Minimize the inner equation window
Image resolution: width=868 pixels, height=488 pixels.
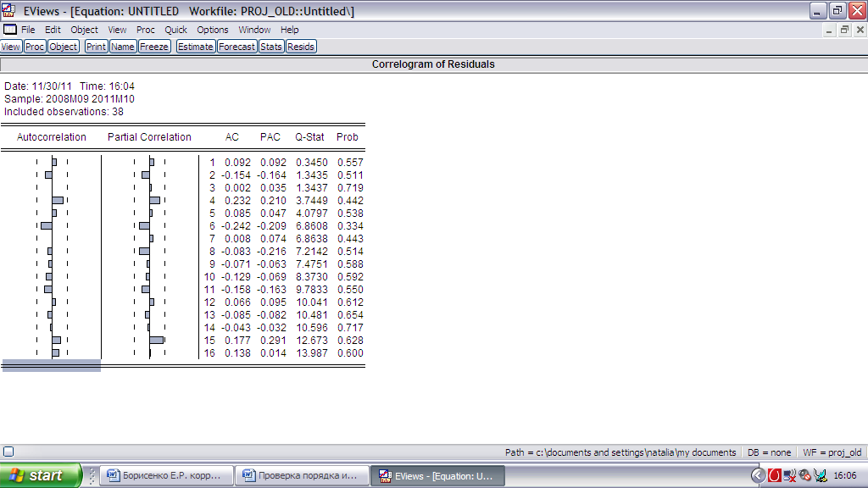[x=829, y=30]
